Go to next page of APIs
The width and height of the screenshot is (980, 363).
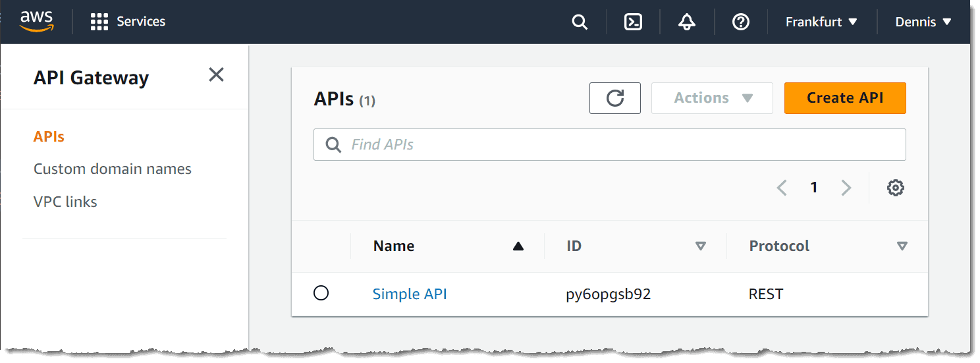(x=846, y=188)
